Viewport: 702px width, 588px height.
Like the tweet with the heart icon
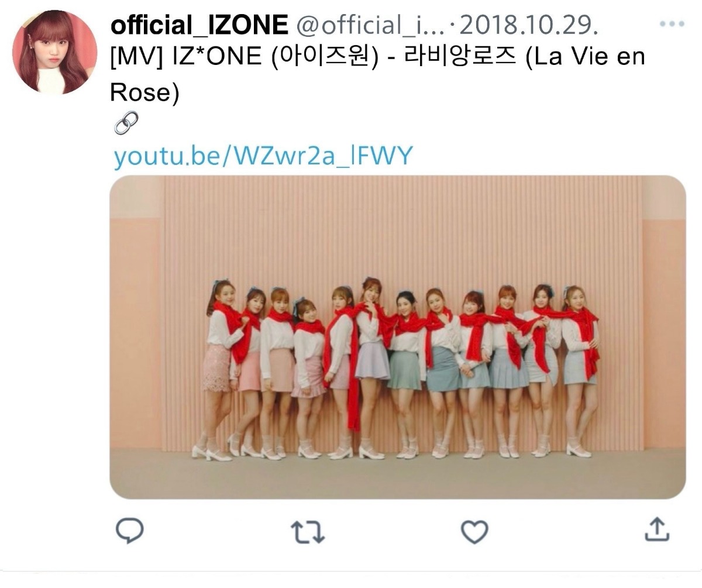474,531
